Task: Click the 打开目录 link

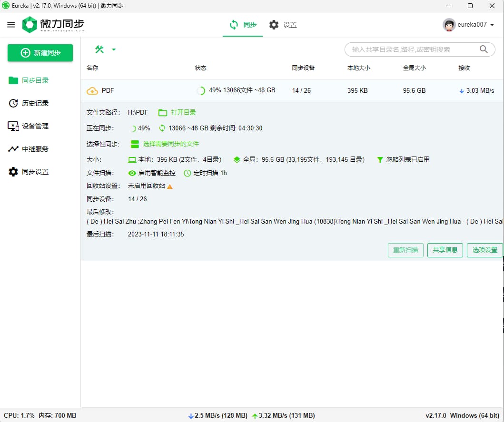Action: point(183,112)
